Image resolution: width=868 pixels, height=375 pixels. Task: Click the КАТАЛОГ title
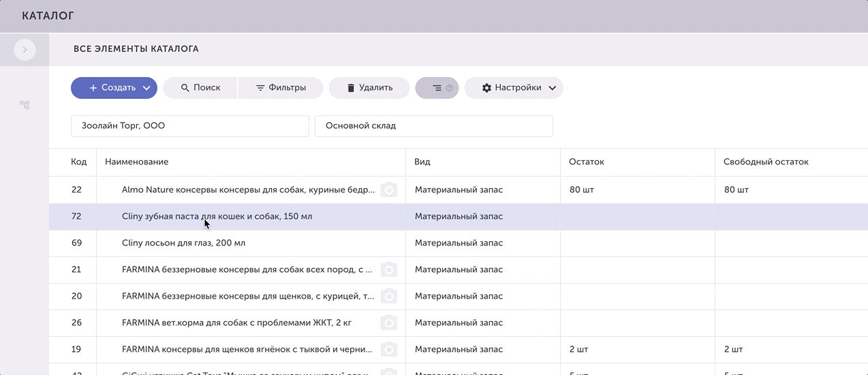click(x=48, y=16)
